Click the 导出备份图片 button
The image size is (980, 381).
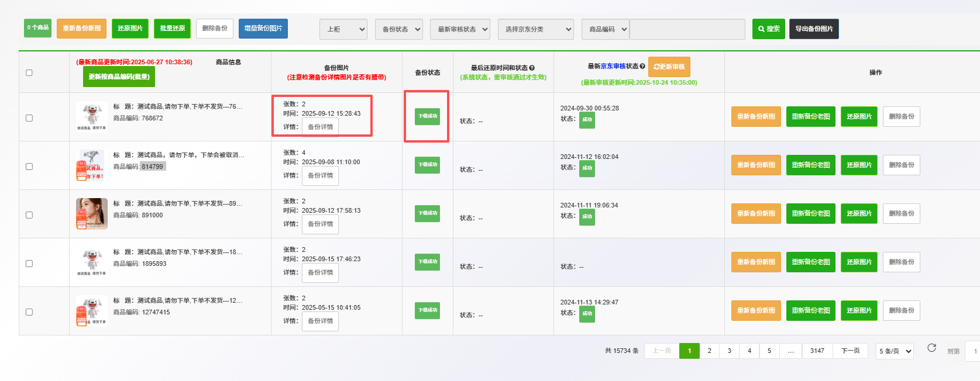[x=813, y=29]
